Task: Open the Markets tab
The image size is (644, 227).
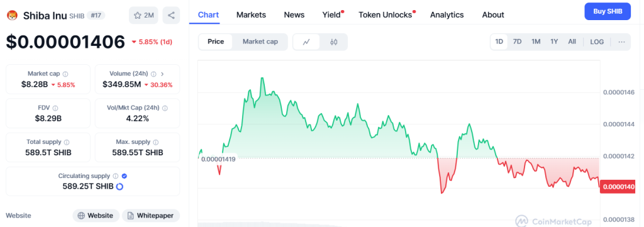Action: tap(251, 15)
